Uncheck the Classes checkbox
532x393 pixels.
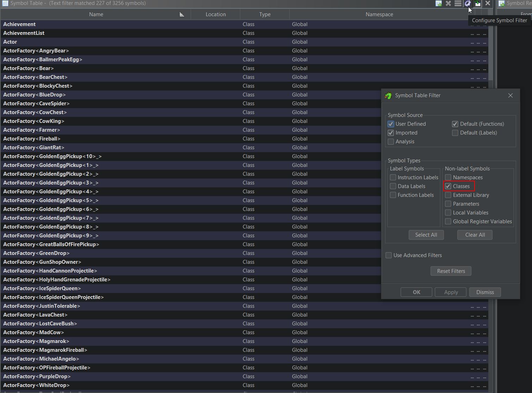pos(448,186)
